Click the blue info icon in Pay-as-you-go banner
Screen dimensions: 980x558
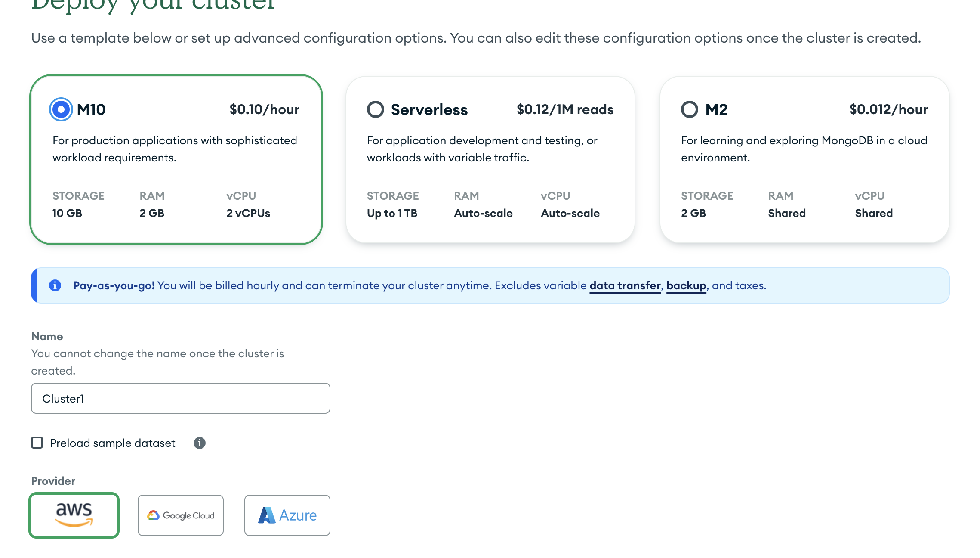point(55,285)
